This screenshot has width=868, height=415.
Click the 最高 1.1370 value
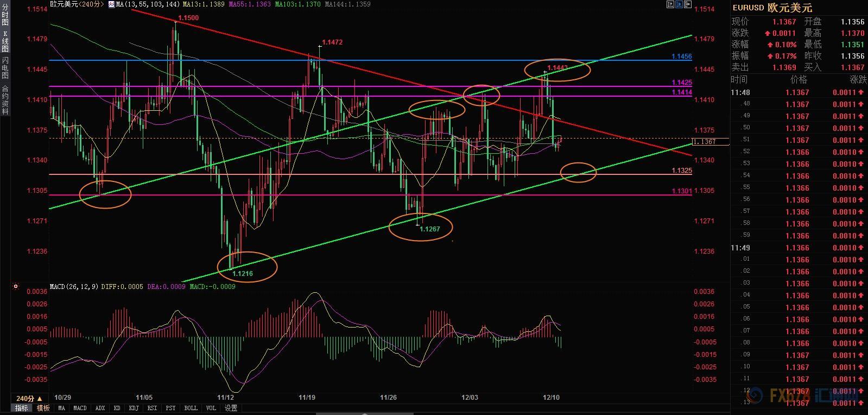click(x=852, y=33)
